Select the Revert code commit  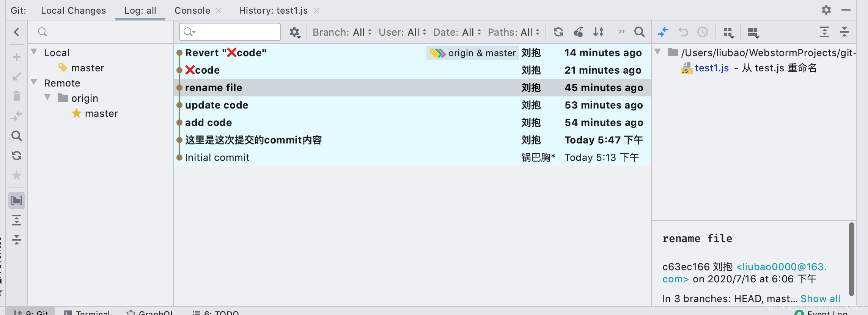coord(412,53)
